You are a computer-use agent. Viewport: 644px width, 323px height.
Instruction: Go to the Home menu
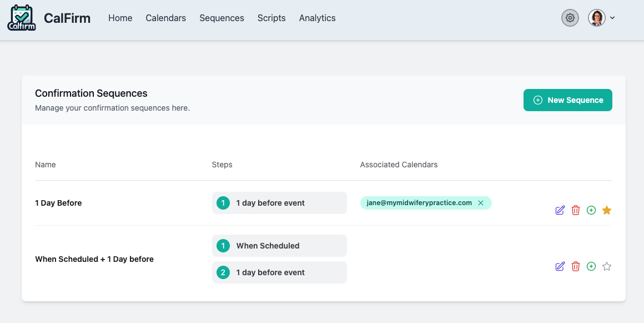coord(120,18)
